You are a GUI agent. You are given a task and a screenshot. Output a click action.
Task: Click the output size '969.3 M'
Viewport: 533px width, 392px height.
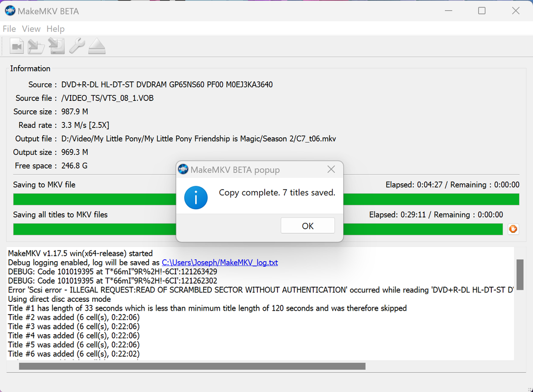[x=75, y=152]
